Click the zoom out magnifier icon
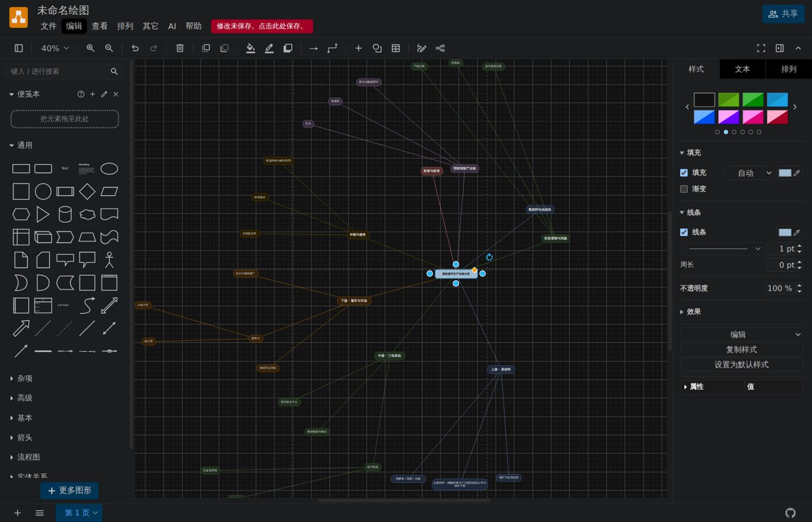Viewport: 812px width, 522px height. tap(109, 48)
